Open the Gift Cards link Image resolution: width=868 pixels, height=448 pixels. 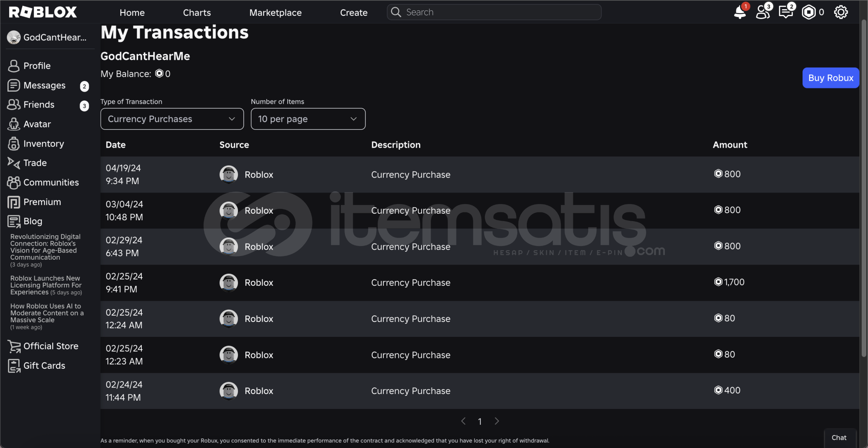[x=44, y=365]
